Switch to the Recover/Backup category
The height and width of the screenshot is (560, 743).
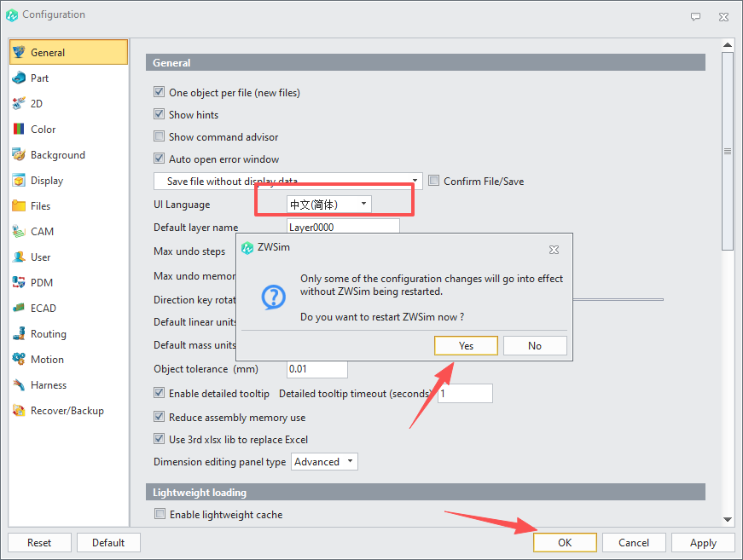click(67, 411)
